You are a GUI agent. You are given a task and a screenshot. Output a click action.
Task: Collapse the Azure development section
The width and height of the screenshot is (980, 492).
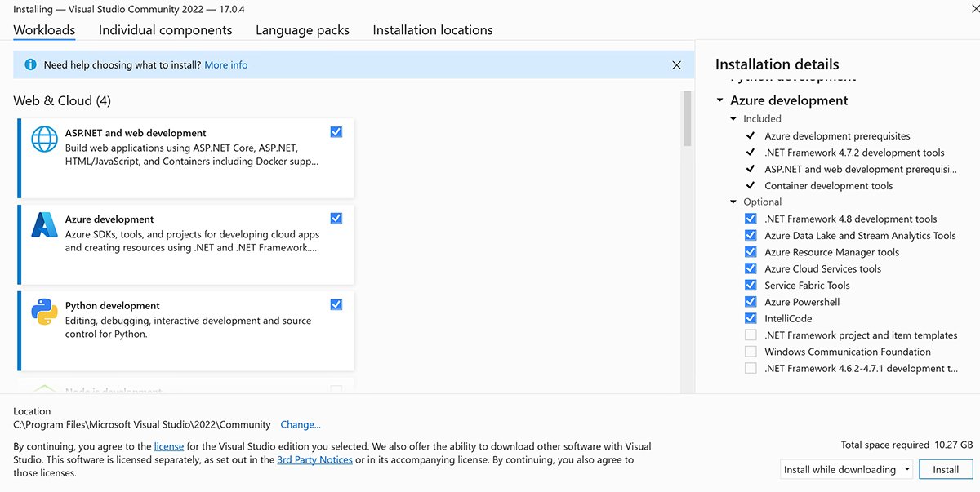(719, 100)
